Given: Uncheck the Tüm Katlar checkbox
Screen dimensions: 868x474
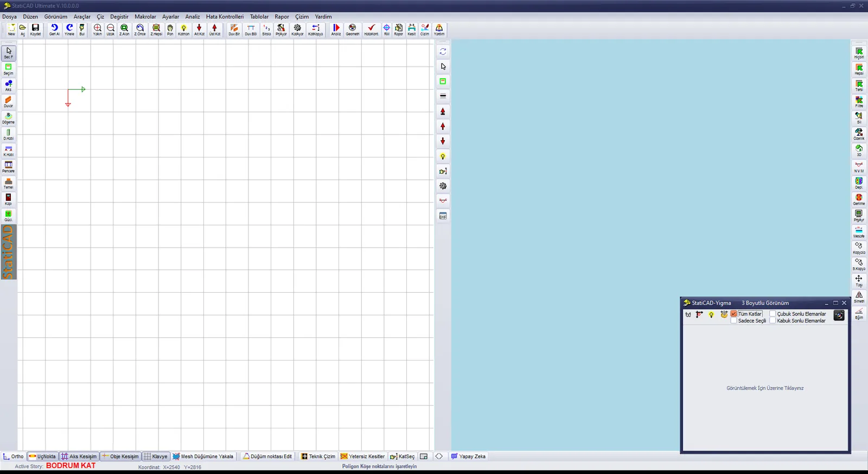Looking at the screenshot, I should [733, 314].
